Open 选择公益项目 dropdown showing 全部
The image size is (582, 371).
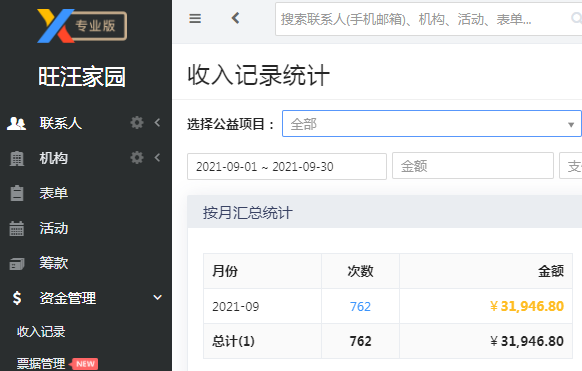tap(432, 124)
